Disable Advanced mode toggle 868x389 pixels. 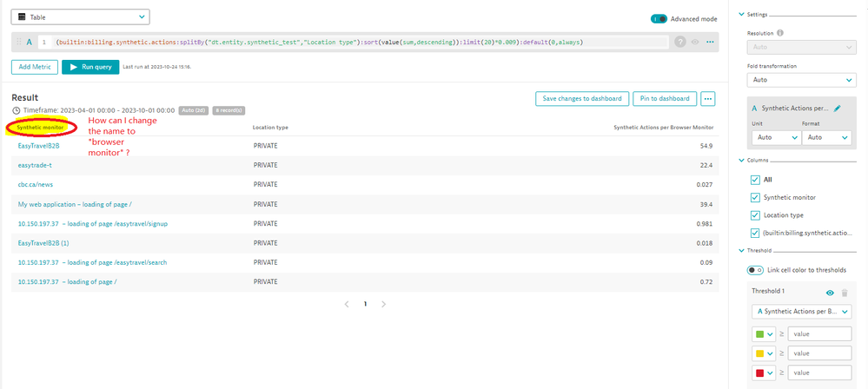click(x=662, y=18)
